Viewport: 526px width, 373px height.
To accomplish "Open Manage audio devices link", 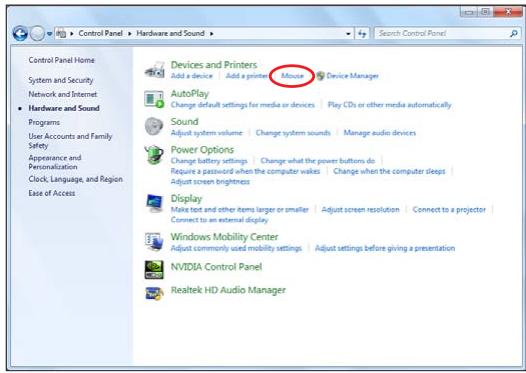I will point(379,133).
